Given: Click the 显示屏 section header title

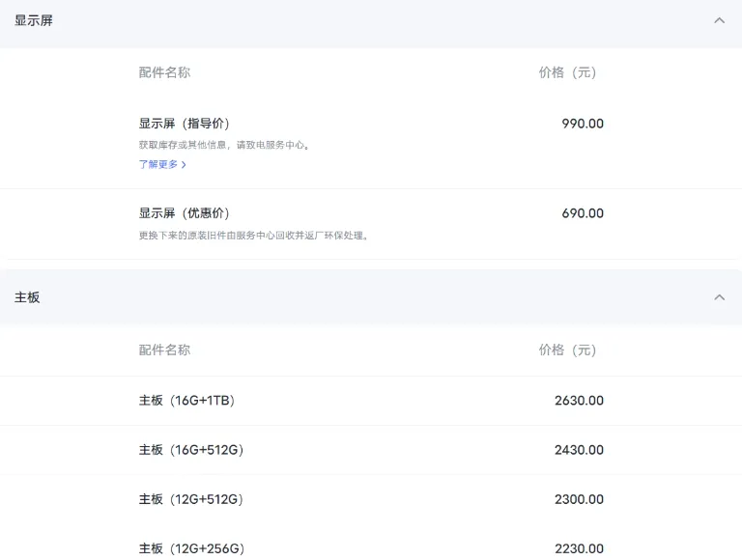Looking at the screenshot, I should [34, 20].
